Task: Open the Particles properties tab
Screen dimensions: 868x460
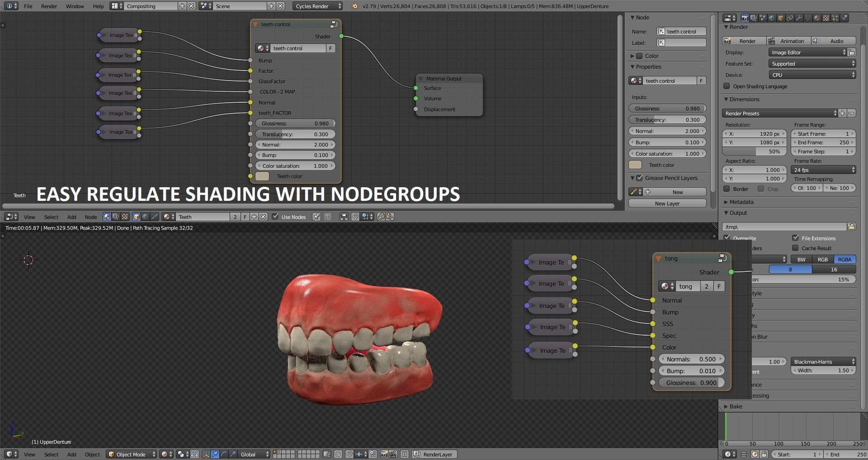Action: pyautogui.click(x=835, y=18)
